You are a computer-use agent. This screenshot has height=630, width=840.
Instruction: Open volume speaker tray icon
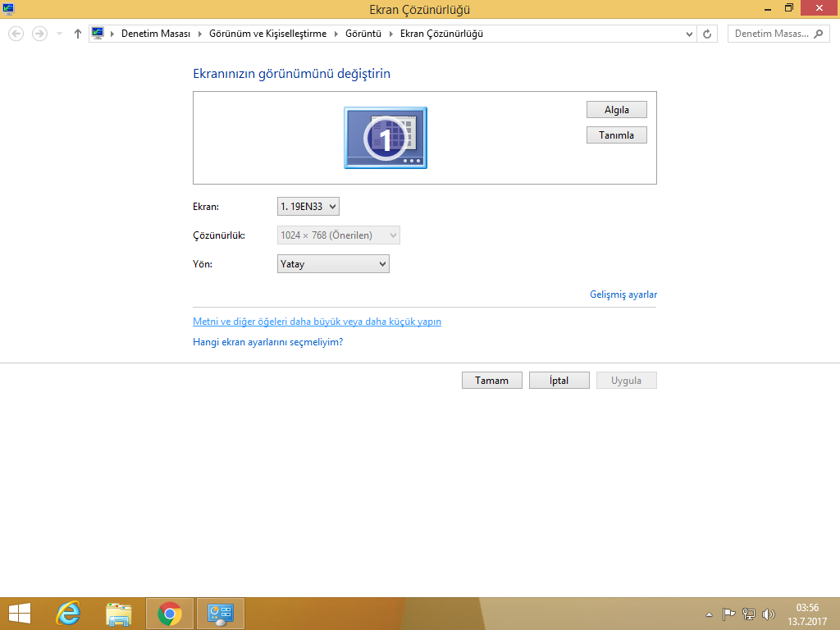pos(768,614)
